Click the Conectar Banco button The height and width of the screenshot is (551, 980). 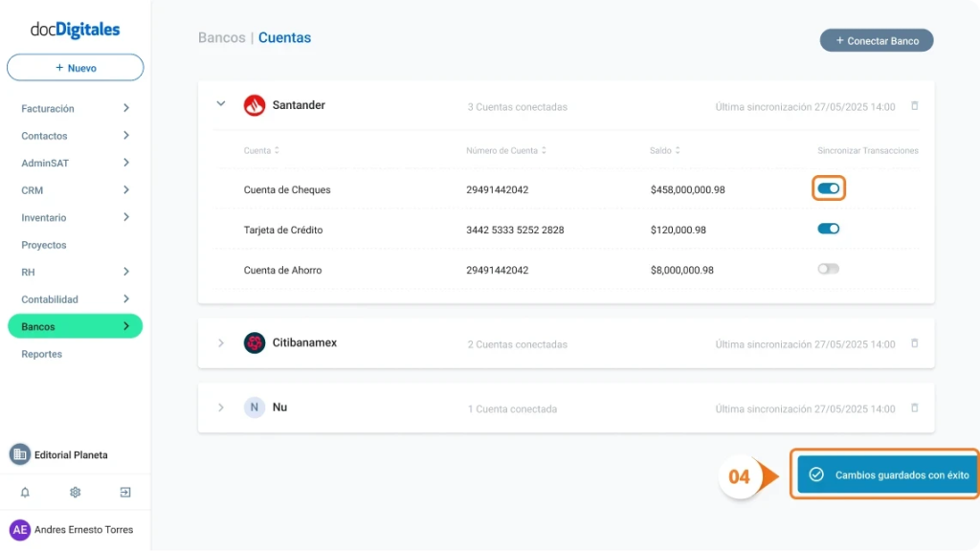[x=877, y=41]
